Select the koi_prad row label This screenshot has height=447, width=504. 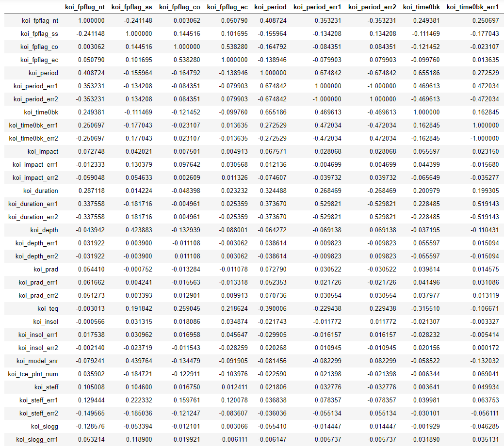coord(46,270)
